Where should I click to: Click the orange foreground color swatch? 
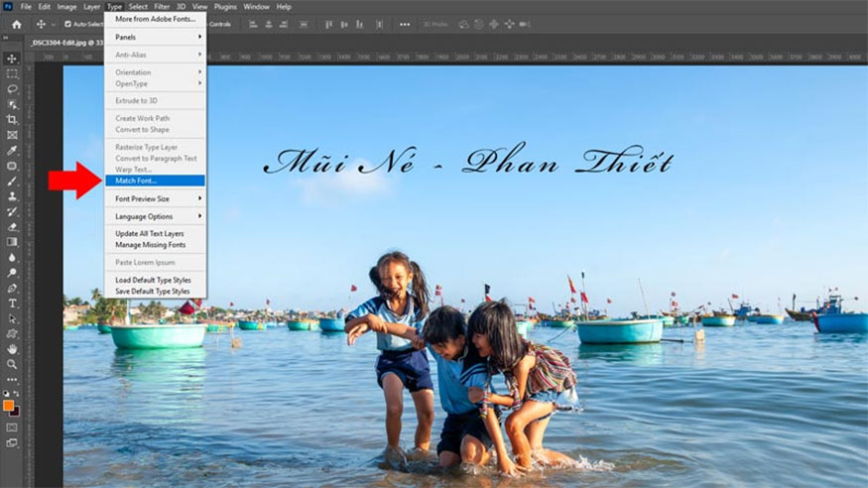[x=9, y=405]
